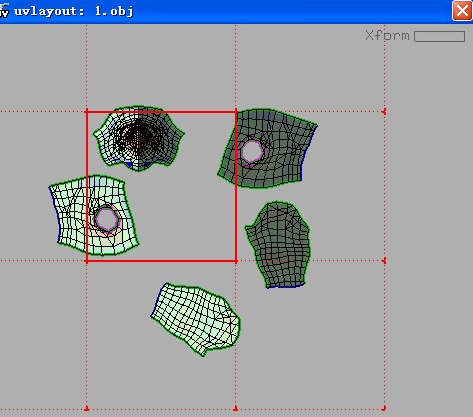Screen dimensions: 473x417
Task: Click the window title text 'uvlayout: 1.obj'
Action: 74,11
